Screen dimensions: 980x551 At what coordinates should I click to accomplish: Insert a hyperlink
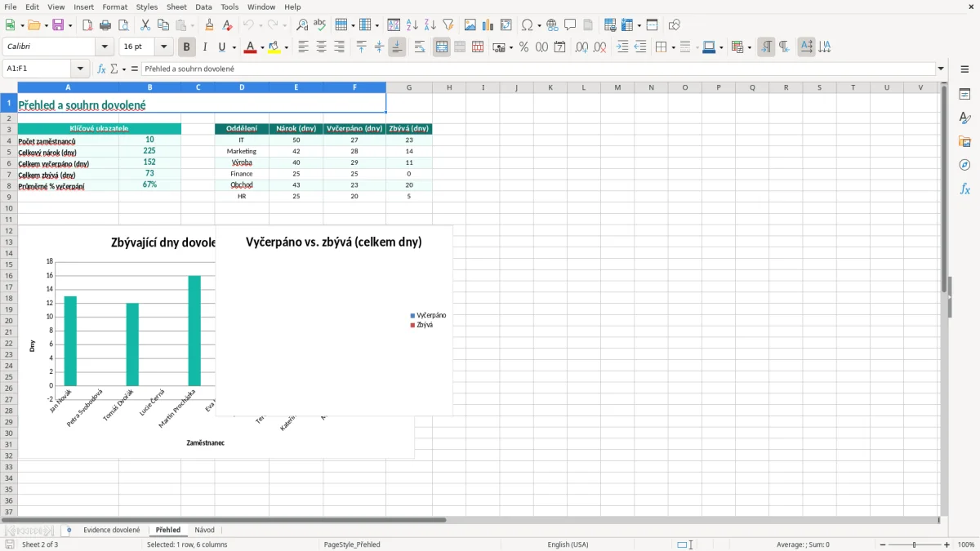coord(553,25)
